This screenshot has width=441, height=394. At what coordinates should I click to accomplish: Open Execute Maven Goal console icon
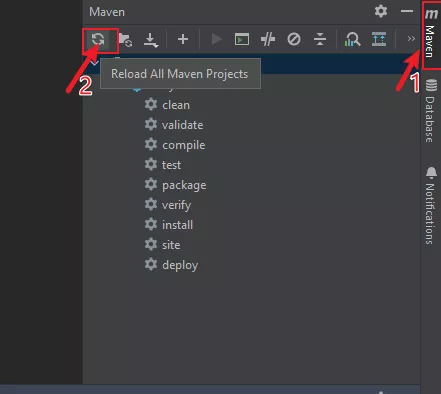click(242, 39)
